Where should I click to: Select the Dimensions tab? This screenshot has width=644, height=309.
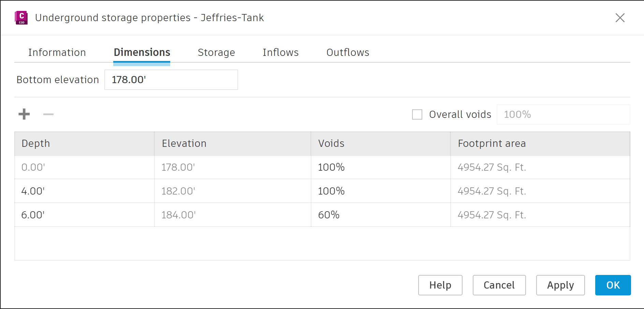(x=142, y=52)
